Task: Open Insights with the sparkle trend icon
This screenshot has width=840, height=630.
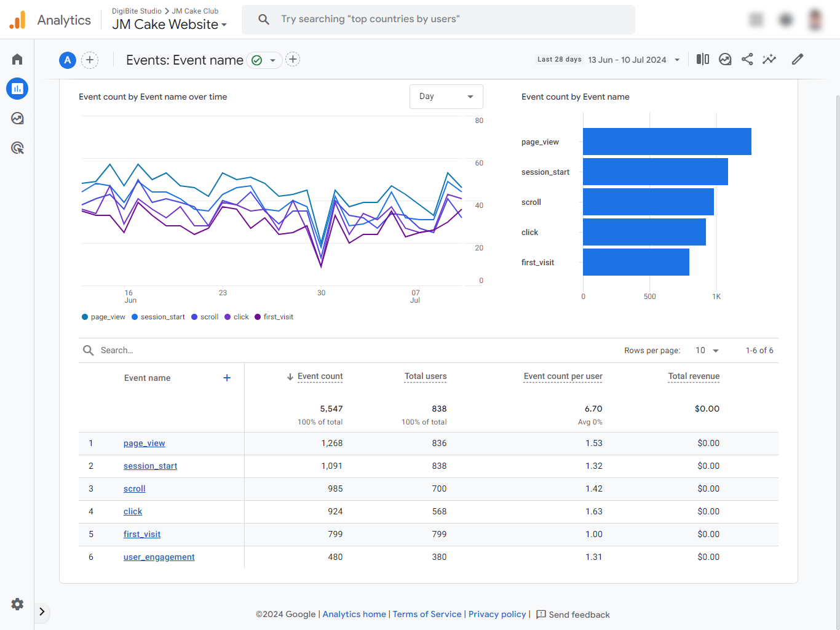Action: tap(769, 59)
